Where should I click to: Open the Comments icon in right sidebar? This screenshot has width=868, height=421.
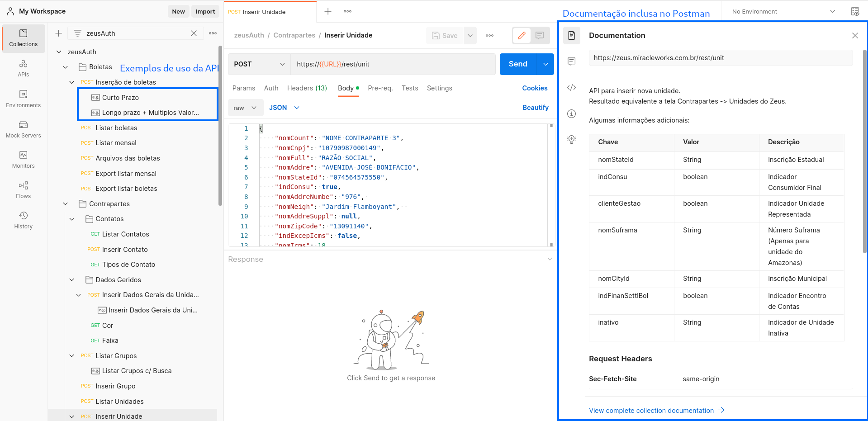[572, 61]
